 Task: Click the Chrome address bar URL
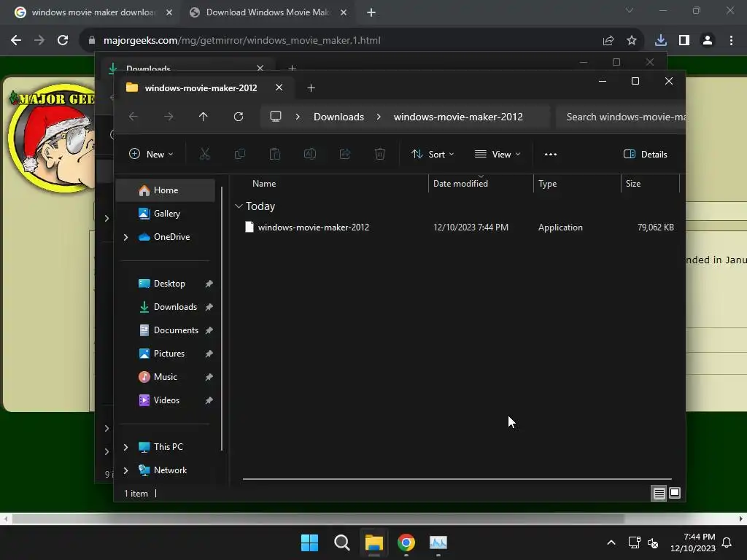click(x=242, y=41)
